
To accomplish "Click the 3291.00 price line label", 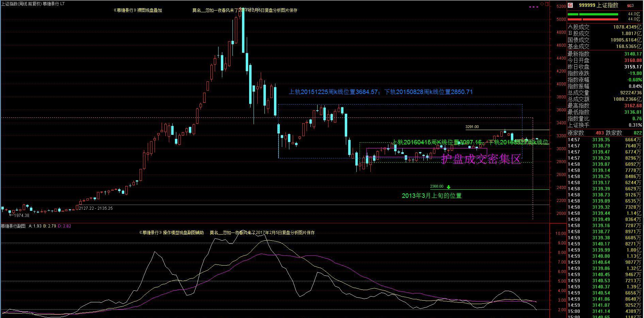I will click(472, 127).
